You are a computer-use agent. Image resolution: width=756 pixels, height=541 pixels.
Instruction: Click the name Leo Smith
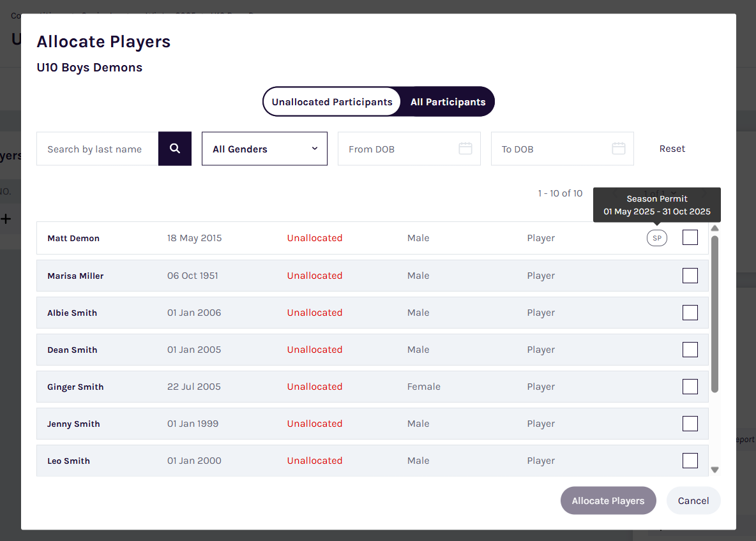coord(68,461)
